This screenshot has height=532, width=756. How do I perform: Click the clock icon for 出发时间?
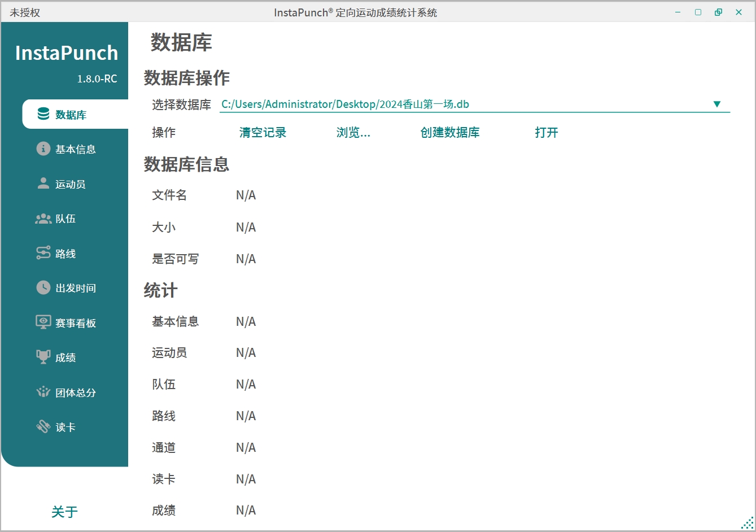tap(43, 288)
